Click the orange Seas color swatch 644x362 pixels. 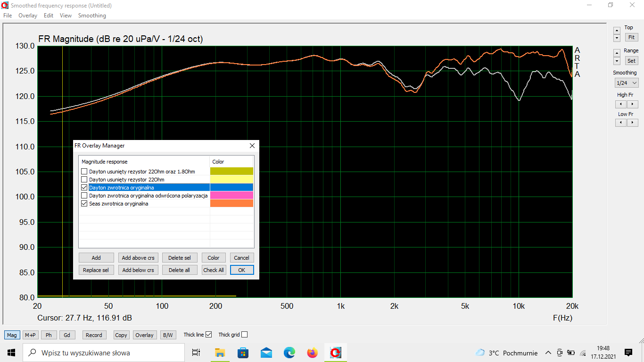pyautogui.click(x=231, y=203)
